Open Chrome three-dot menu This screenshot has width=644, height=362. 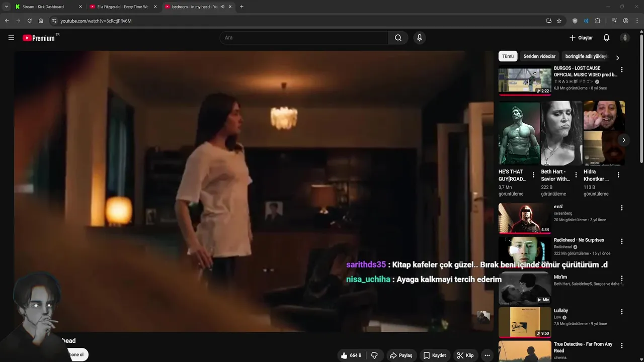pos(637,21)
